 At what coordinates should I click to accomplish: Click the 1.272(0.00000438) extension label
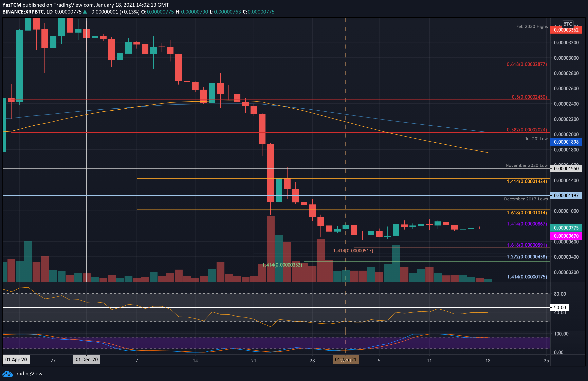(527, 257)
